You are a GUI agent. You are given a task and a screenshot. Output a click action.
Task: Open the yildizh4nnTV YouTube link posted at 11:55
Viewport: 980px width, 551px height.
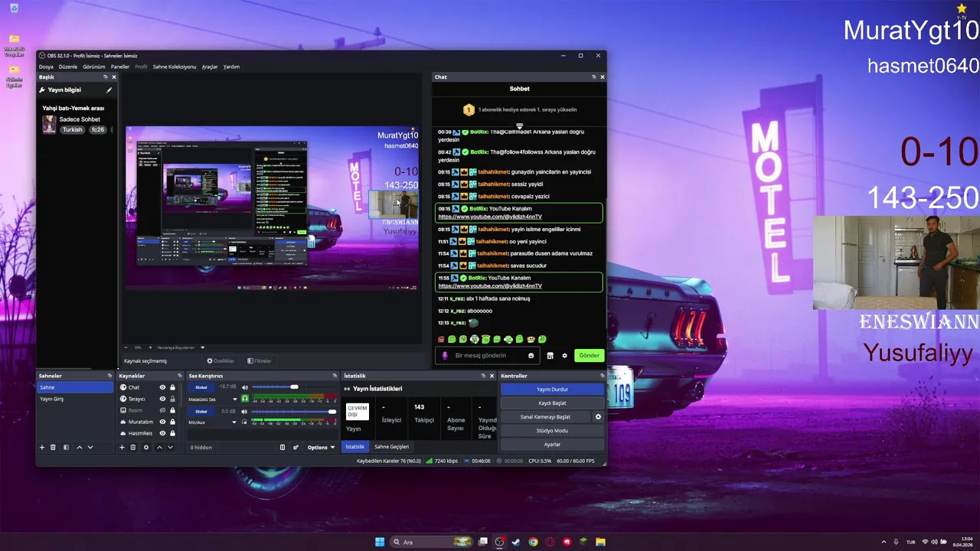point(490,286)
